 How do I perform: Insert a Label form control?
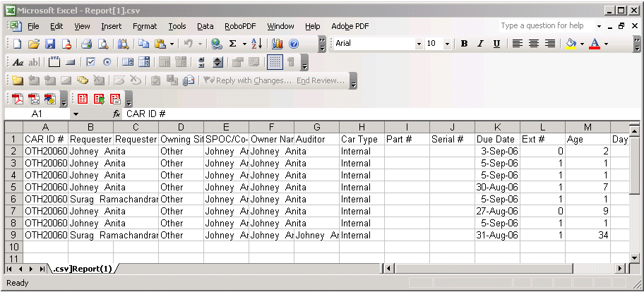[18, 62]
